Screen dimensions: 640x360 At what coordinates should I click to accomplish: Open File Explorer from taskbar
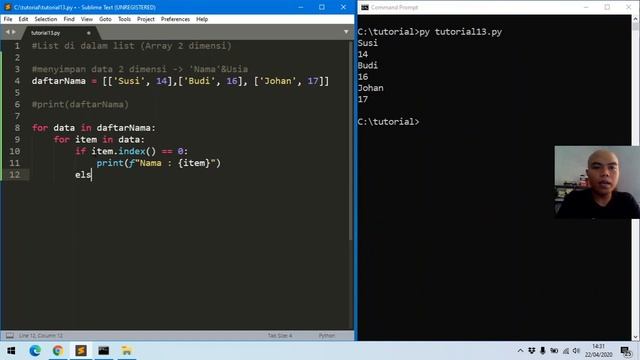(x=127, y=351)
